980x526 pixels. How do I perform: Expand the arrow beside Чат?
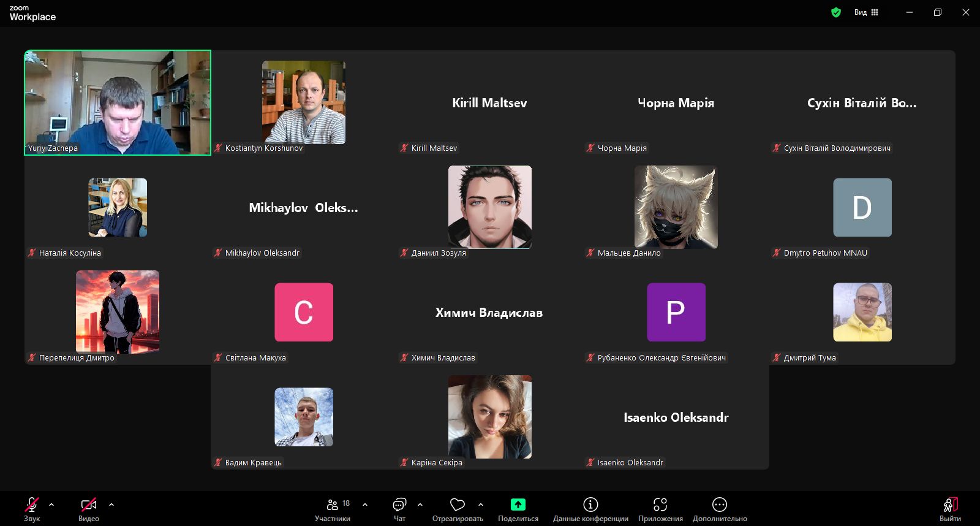[420, 505]
